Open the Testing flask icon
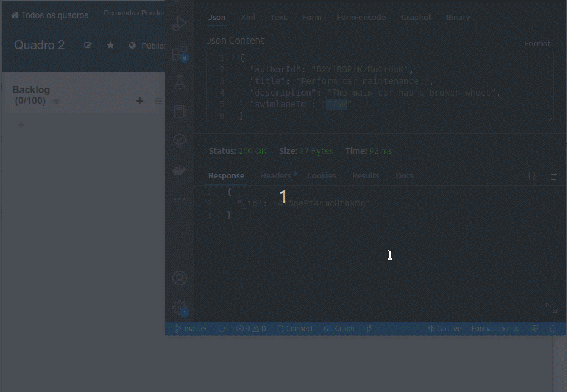 tap(180, 82)
